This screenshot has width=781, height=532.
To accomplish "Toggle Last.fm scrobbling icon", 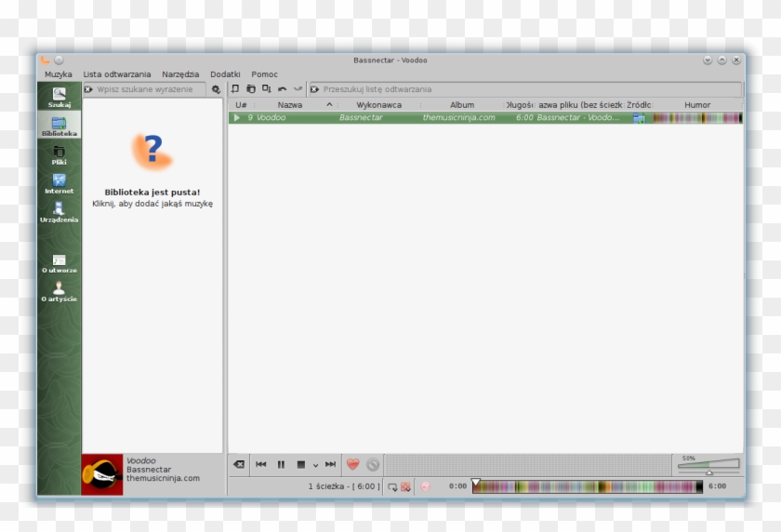I will point(426,486).
